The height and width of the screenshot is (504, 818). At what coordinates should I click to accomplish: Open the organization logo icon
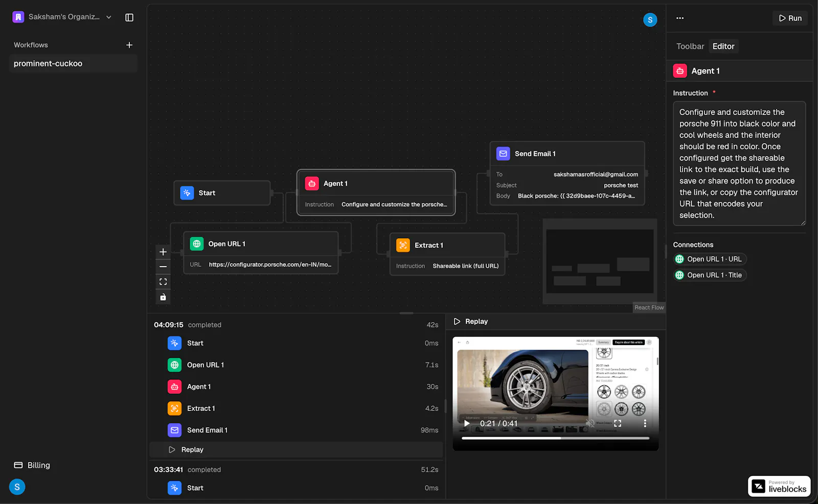[18, 17]
